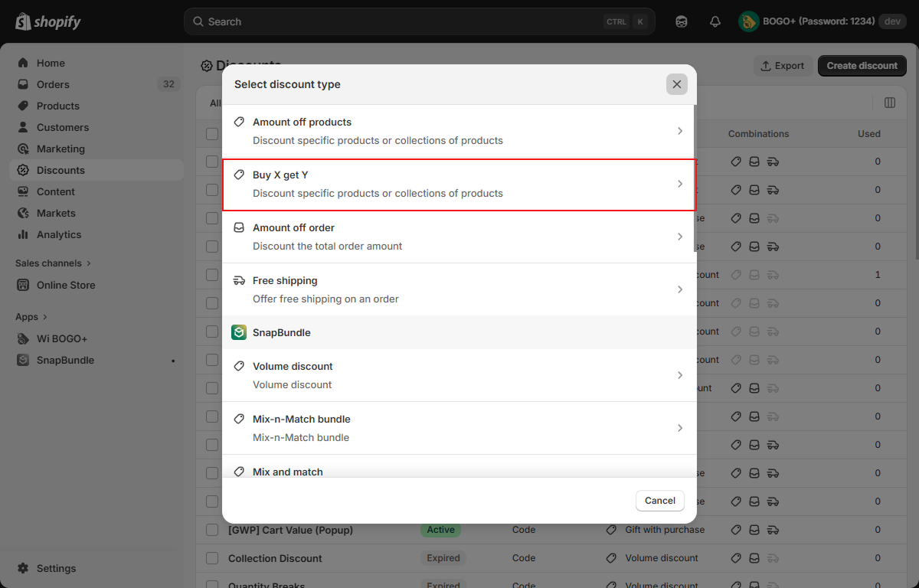Open Markets in sidebar
Screen dimensions: 919x588
click(x=96, y=213)
